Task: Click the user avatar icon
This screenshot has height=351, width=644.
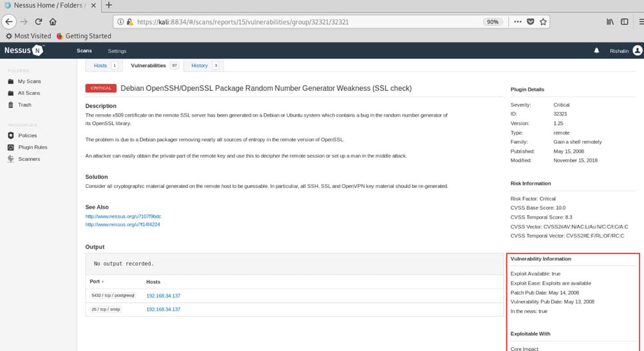Action: tap(638, 50)
